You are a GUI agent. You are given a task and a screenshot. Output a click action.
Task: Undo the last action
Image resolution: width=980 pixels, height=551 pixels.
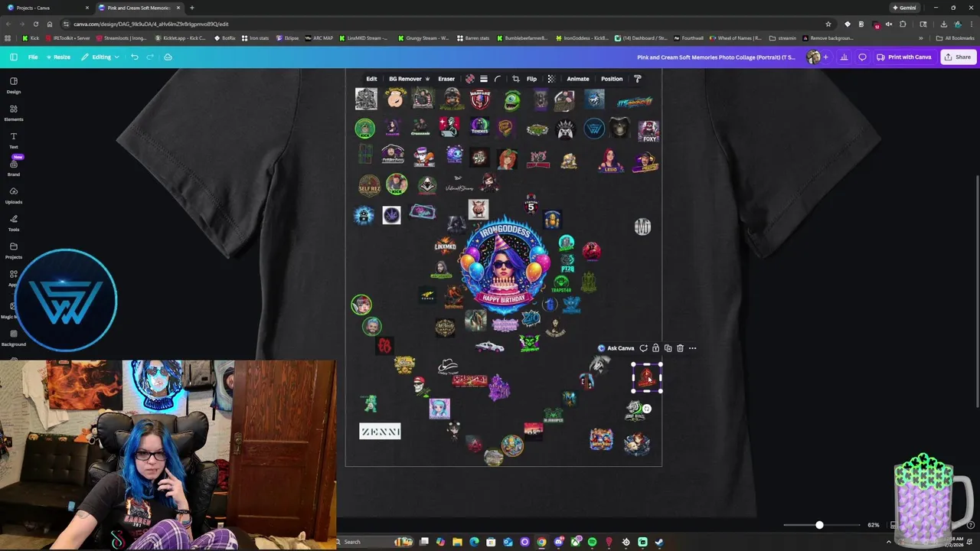coord(135,57)
